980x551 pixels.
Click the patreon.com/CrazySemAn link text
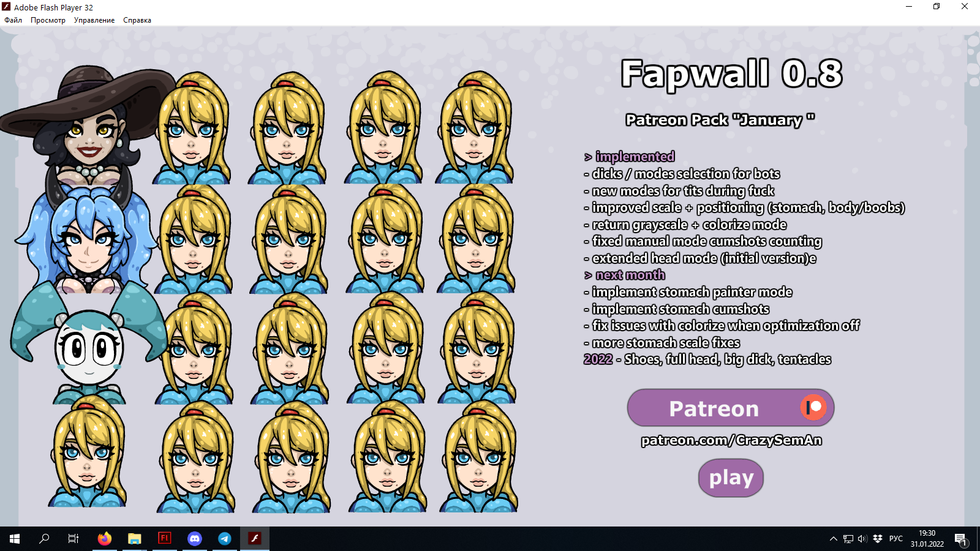[x=731, y=440]
